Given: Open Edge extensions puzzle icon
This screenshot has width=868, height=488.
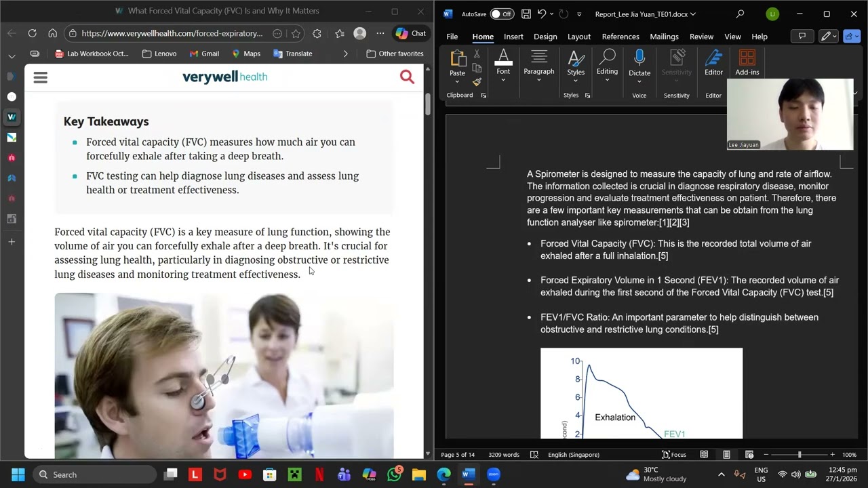Looking at the screenshot, I should click(317, 33).
